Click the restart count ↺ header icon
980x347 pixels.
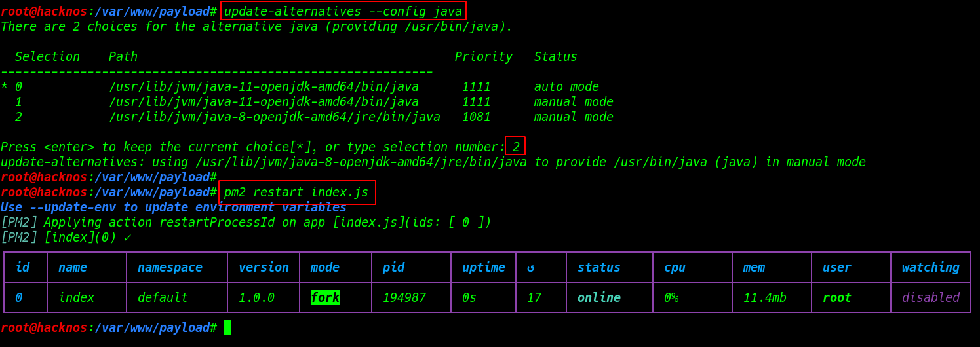coord(530,267)
